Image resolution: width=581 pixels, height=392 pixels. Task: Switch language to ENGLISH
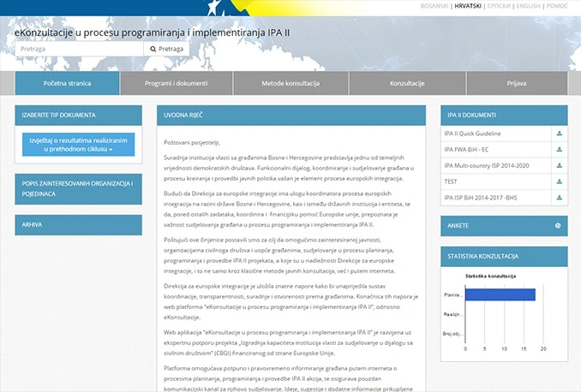click(529, 6)
